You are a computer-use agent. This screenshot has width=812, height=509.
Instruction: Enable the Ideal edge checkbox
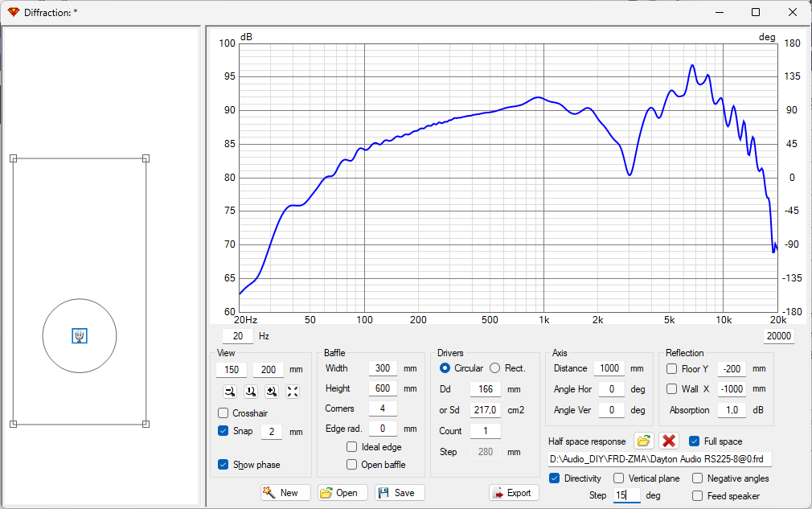[x=351, y=446]
